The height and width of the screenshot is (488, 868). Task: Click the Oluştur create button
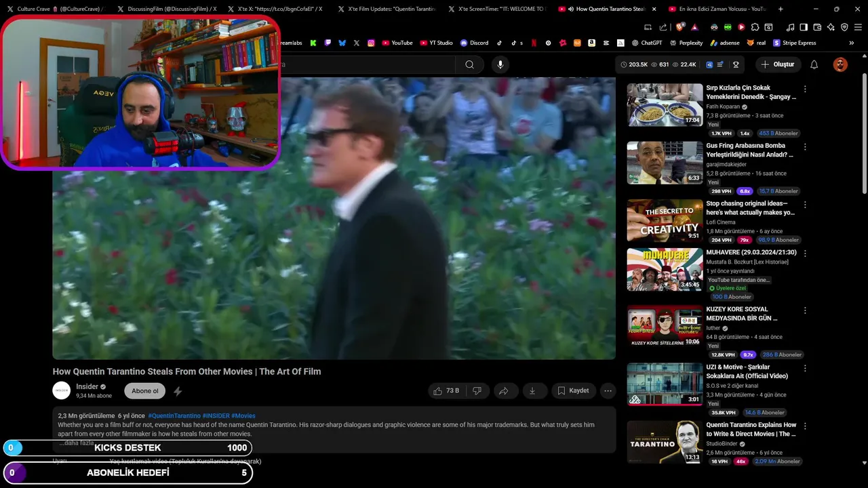pyautogui.click(x=778, y=64)
